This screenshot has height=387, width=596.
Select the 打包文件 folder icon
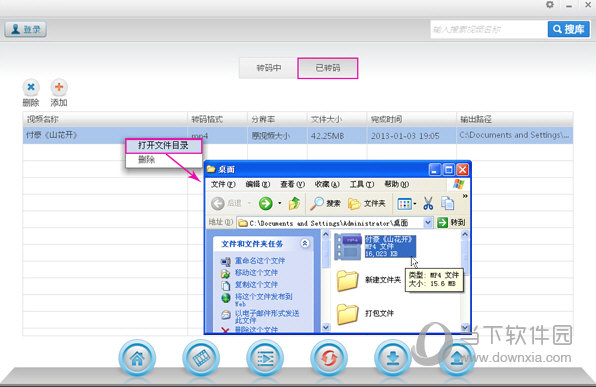[x=347, y=314]
